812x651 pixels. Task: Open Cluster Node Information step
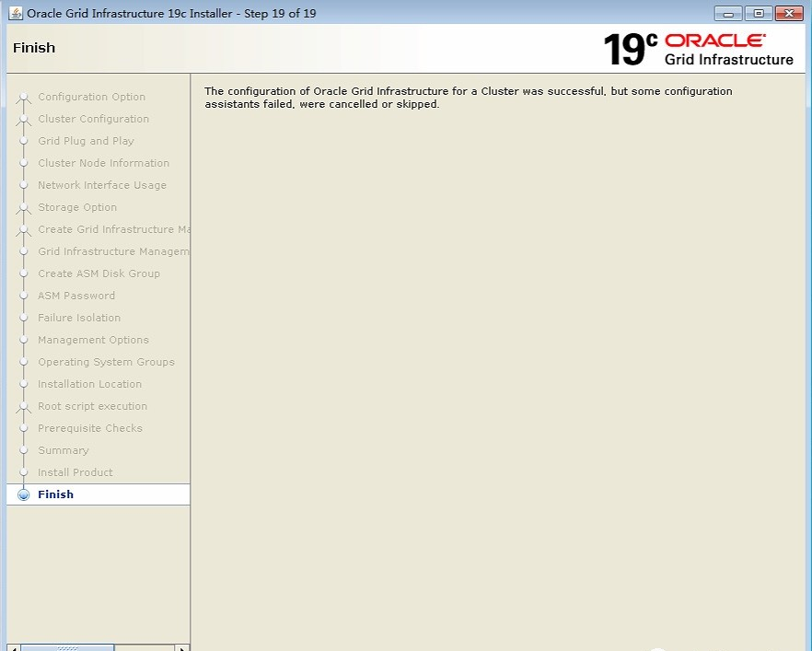coord(103,163)
